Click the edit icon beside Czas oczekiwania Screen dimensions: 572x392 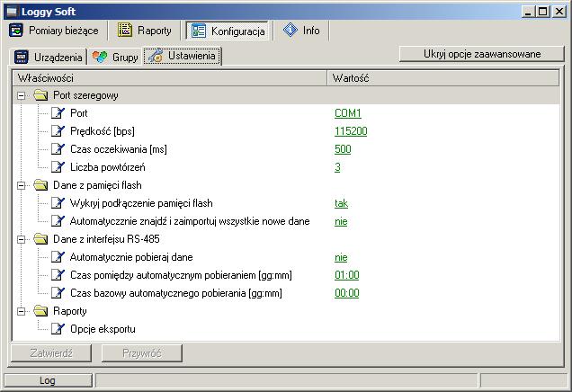click(x=58, y=149)
